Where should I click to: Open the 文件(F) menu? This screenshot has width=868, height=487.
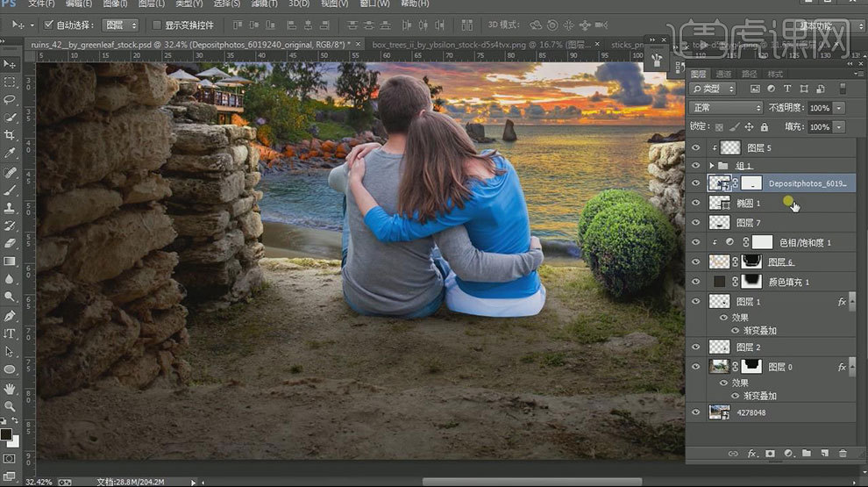pos(41,4)
